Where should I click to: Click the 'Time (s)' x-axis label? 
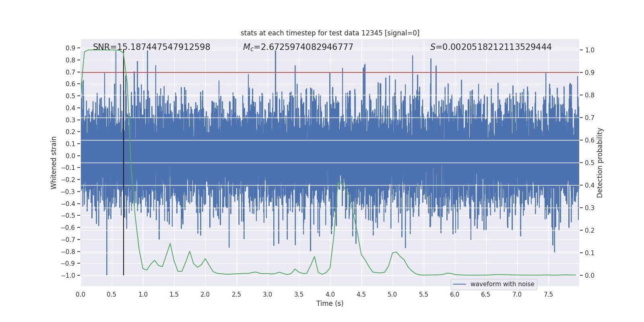330,303
